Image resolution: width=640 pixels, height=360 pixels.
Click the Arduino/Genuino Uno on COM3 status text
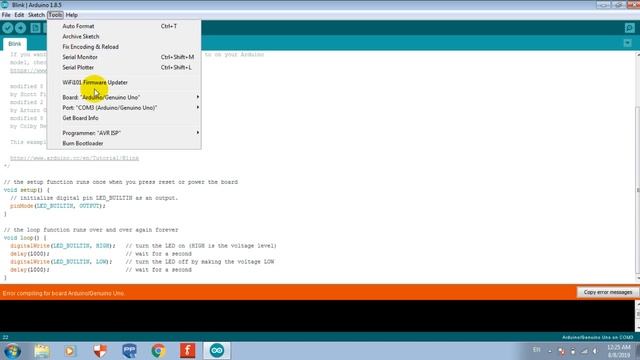pyautogui.click(x=598, y=337)
